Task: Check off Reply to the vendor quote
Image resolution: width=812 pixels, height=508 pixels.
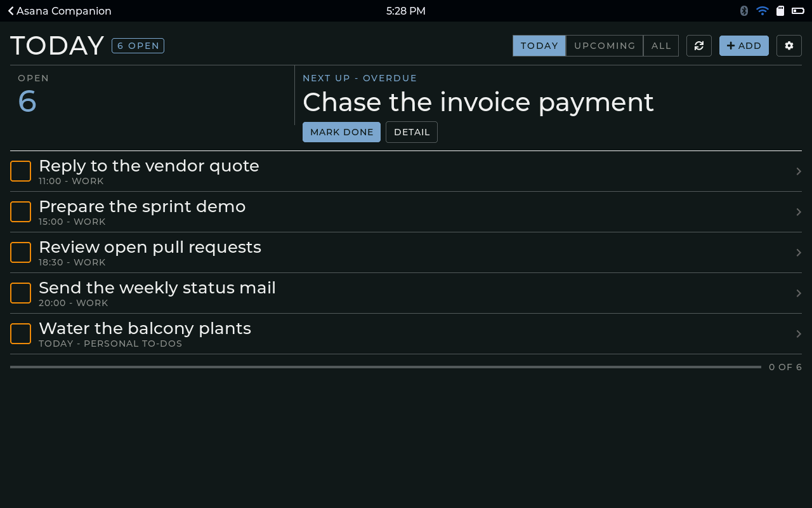Action: [x=20, y=171]
